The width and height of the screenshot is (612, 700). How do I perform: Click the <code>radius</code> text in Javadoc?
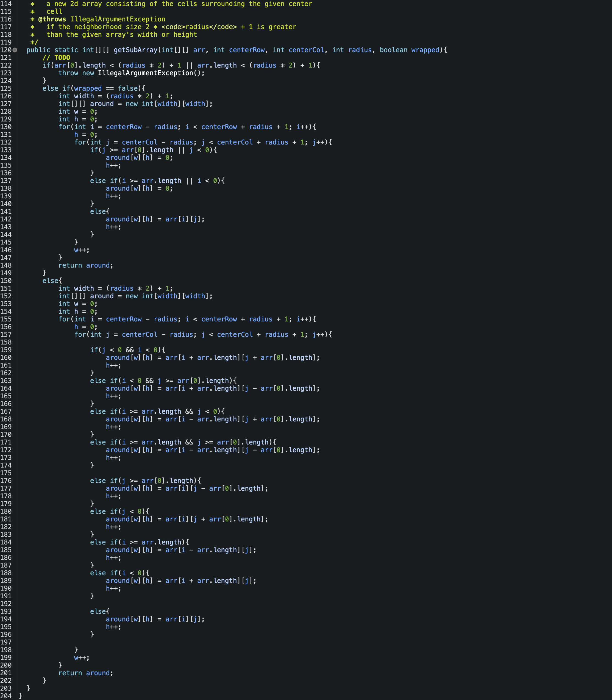[x=199, y=27]
